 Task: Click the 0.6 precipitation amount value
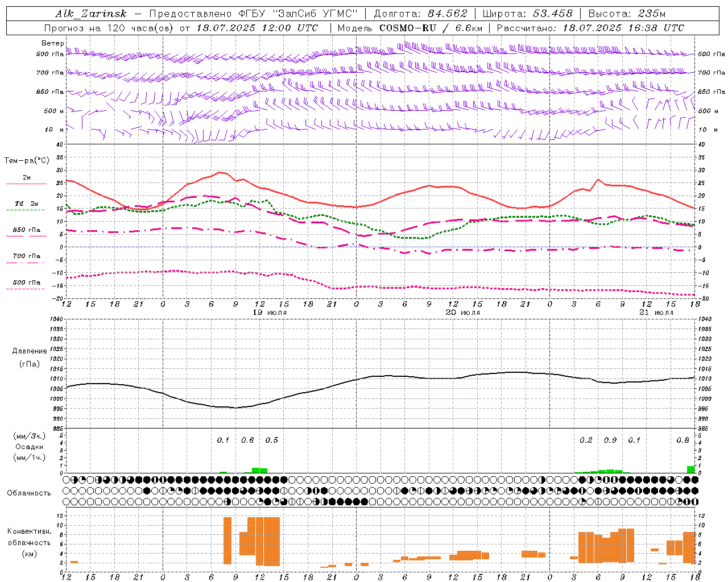[x=247, y=440]
